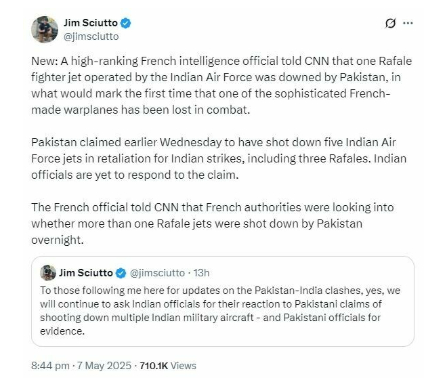This screenshot has width=424, height=378.
Task: Click the paragraph starting 'The French official told CNN'
Action: click(213, 223)
